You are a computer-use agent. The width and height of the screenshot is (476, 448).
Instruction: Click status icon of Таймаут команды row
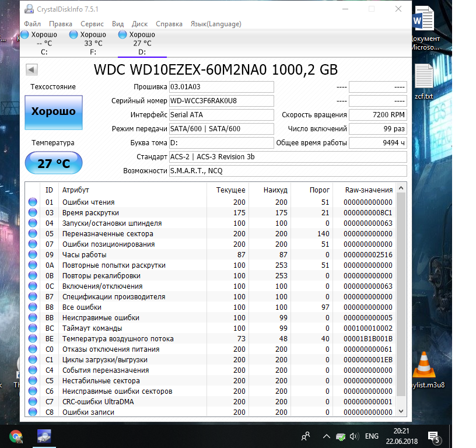tap(33, 328)
